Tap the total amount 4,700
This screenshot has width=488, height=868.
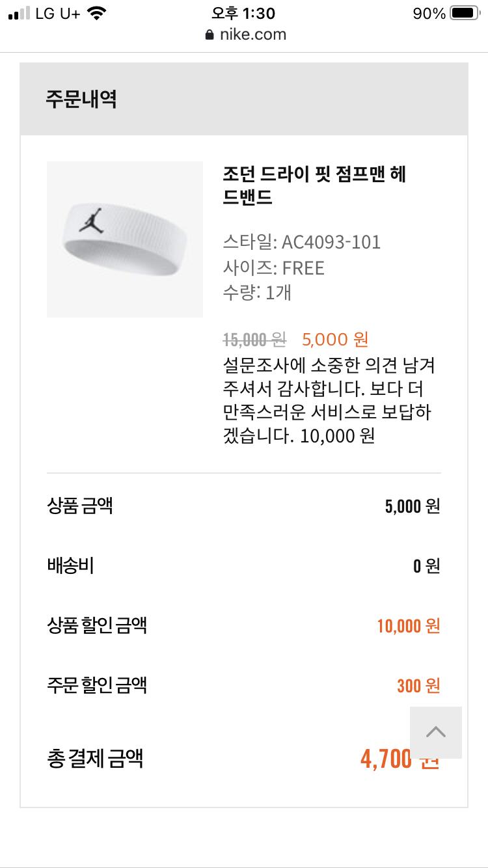pyautogui.click(x=386, y=759)
